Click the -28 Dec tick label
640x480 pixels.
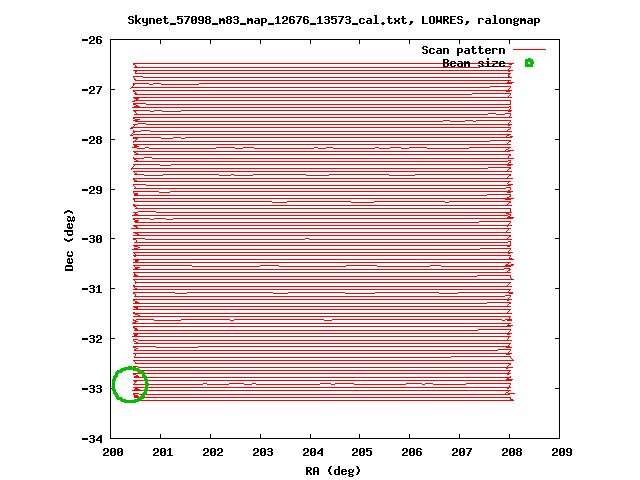pyautogui.click(x=92, y=140)
